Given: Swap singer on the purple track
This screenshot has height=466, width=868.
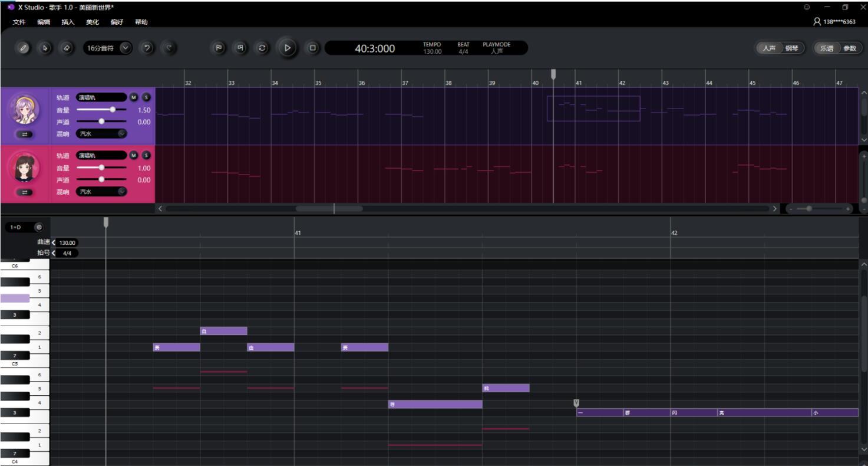Looking at the screenshot, I should tap(25, 134).
